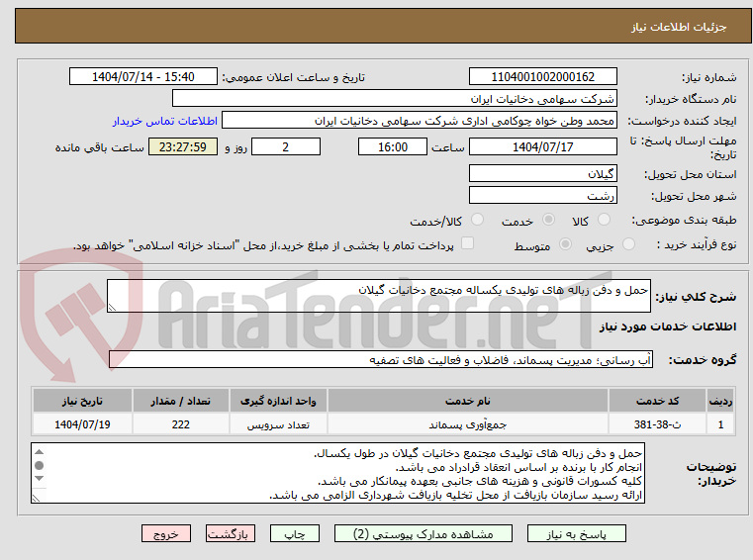The image size is (753, 560).
Task: Click the اطلاعات خدمات مورد نیاز heading
Action: (668, 327)
